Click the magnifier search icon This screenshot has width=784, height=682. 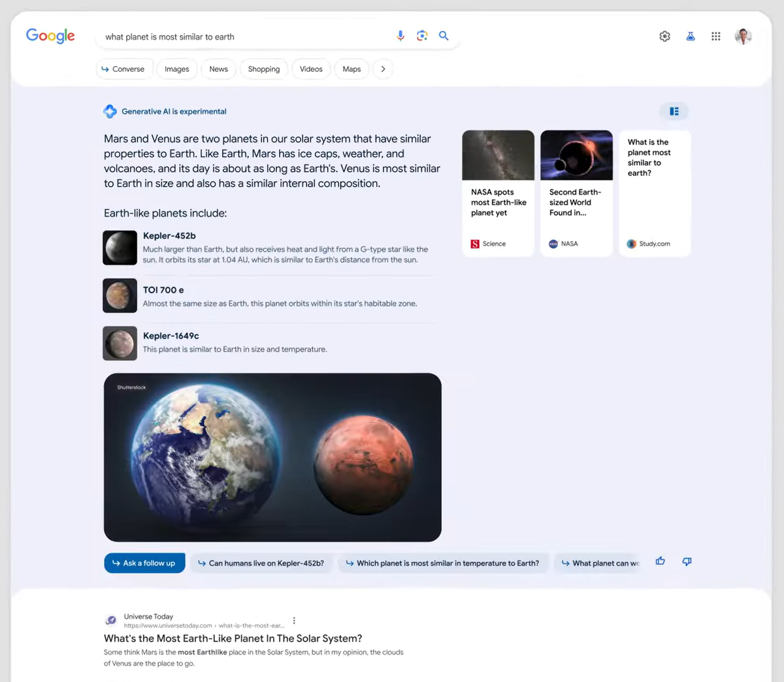click(444, 36)
